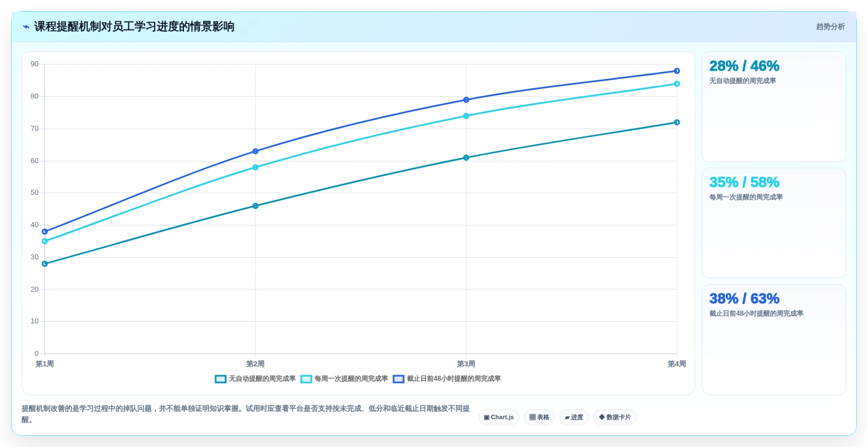
Task: Click caption 每周一次提醒的周完成率 in second card
Action: [x=746, y=197]
